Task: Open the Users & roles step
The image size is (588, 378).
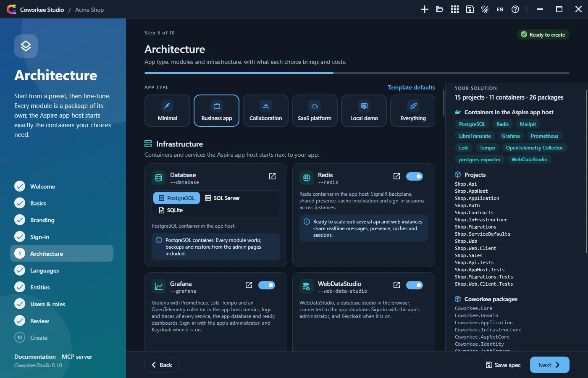Action: 62,304
